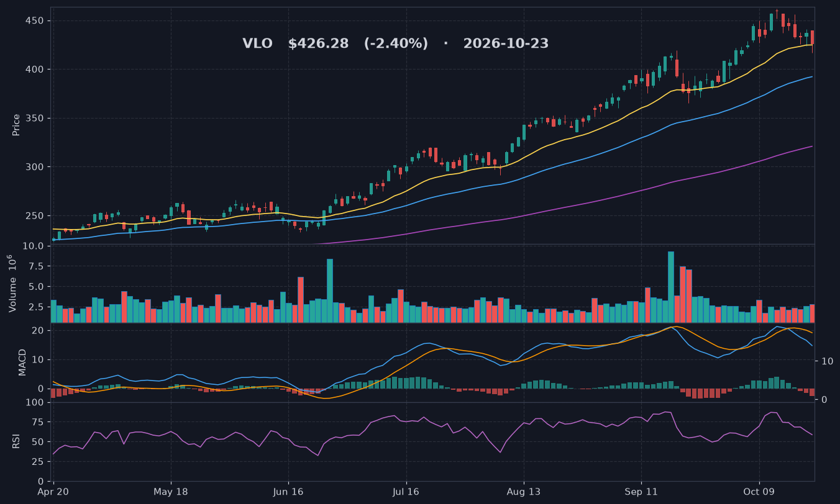Click the tall green volume bar in late June
Viewport: 840px width, 504px height.
330,290
